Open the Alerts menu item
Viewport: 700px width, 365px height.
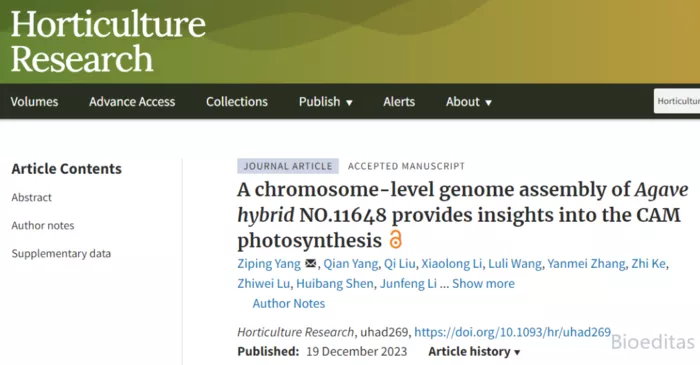click(x=399, y=102)
